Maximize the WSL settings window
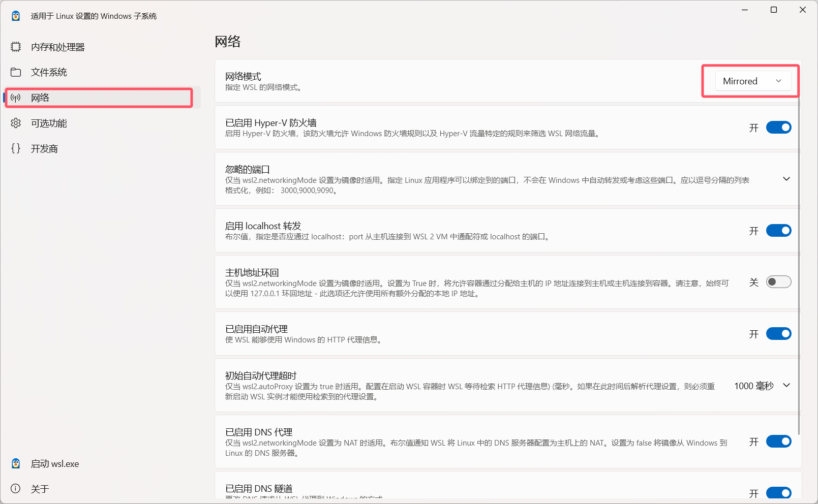This screenshot has width=818, height=504. coord(774,10)
